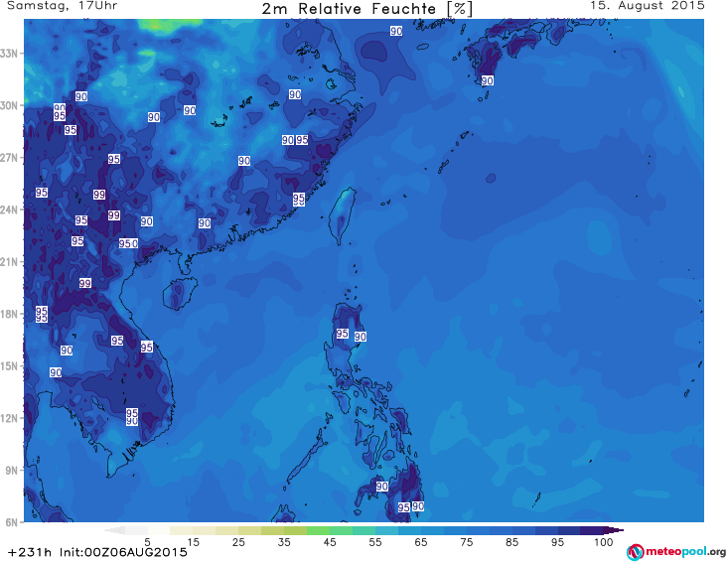Click the 21N latitude label
The width and height of the screenshot is (728, 562).
point(9,262)
